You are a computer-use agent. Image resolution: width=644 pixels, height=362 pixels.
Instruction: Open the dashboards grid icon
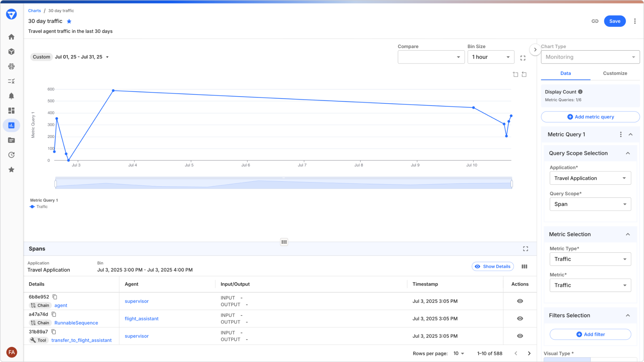pyautogui.click(x=11, y=111)
